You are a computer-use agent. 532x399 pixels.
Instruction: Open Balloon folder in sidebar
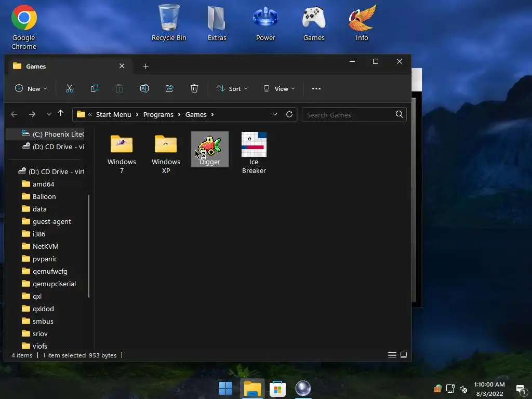tap(38, 196)
